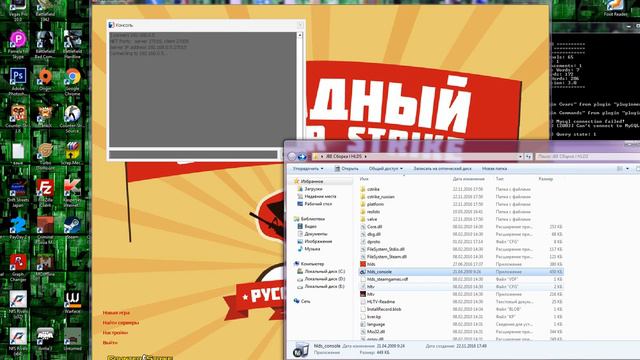This screenshot has width=640, height=360.
Task: Open the view options dropdown arrow
Action: pyautogui.click(x=627, y=169)
